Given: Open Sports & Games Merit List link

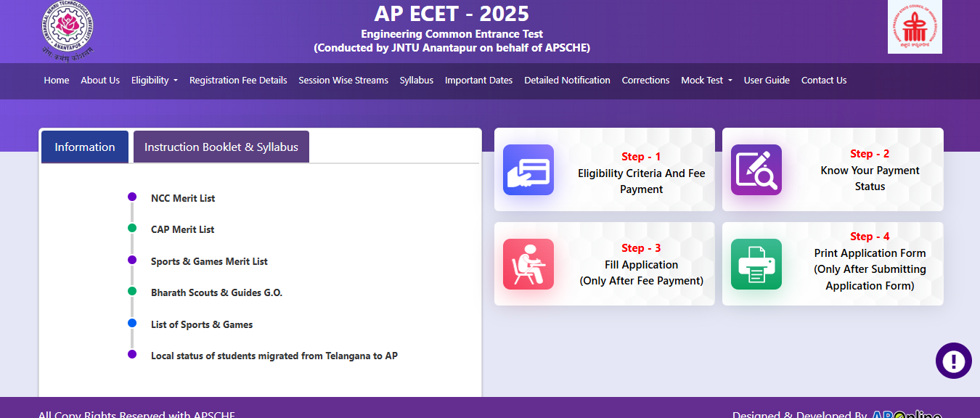Looking at the screenshot, I should [x=209, y=261].
